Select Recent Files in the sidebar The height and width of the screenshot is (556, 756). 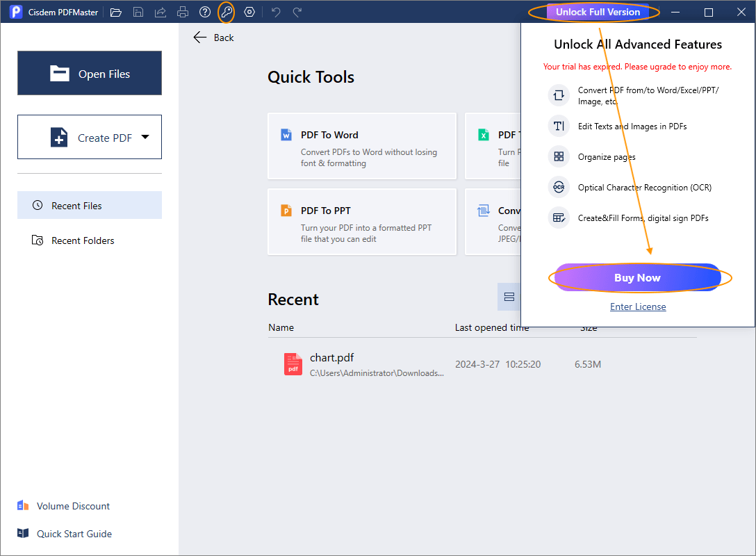90,206
